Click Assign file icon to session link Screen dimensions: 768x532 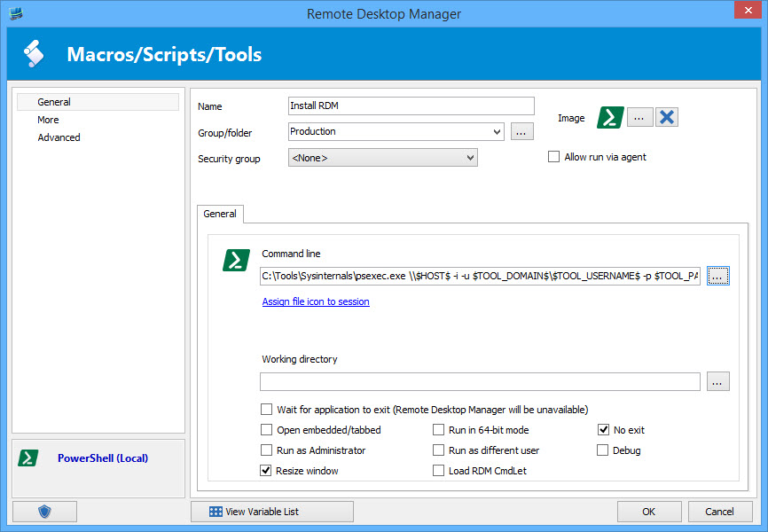[316, 301]
